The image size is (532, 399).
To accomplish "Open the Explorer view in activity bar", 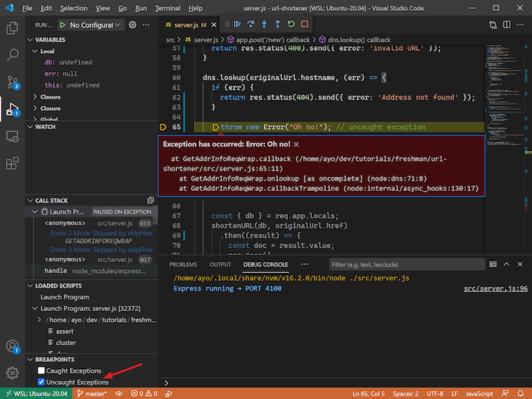I will click(x=12, y=28).
